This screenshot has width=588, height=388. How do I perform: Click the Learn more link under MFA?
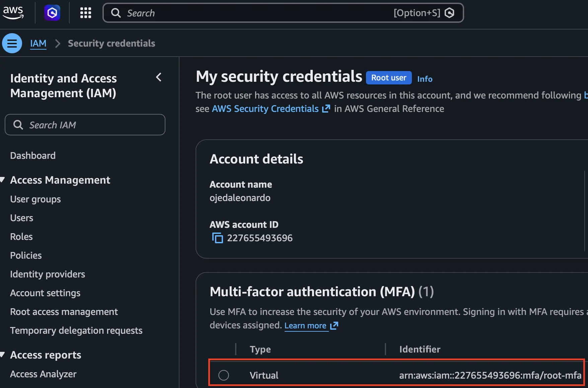305,325
